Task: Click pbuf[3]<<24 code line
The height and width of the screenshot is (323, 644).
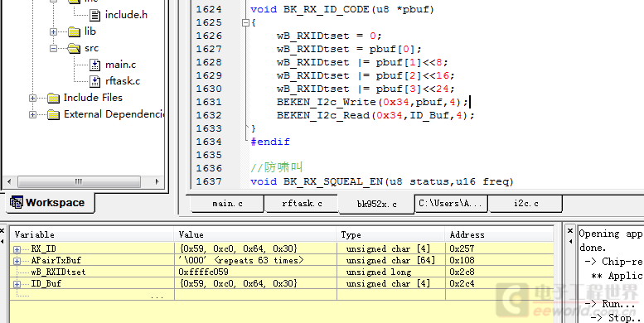Action: 366,89
